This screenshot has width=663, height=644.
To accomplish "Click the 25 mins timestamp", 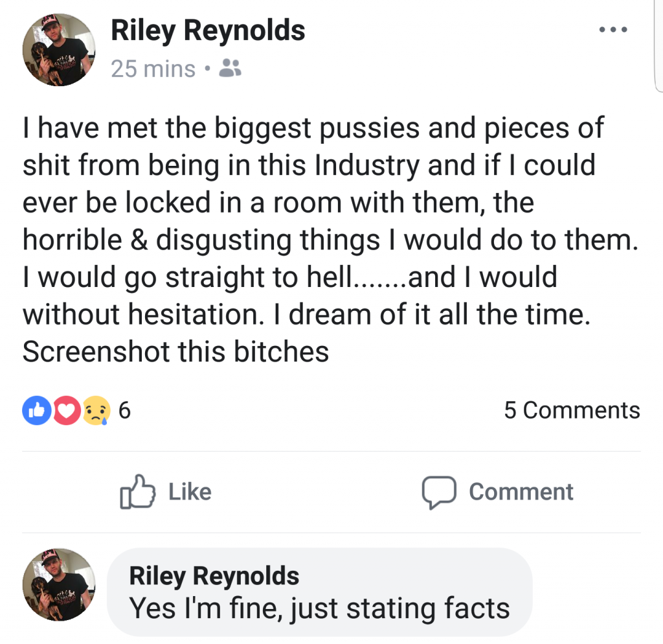I will pos(153,69).
